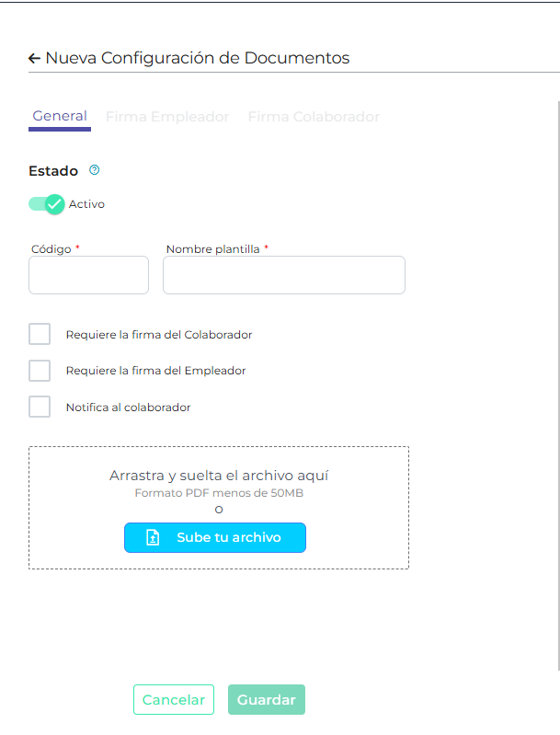
Task: Click the upload icon on the file button
Action: pos(154,538)
